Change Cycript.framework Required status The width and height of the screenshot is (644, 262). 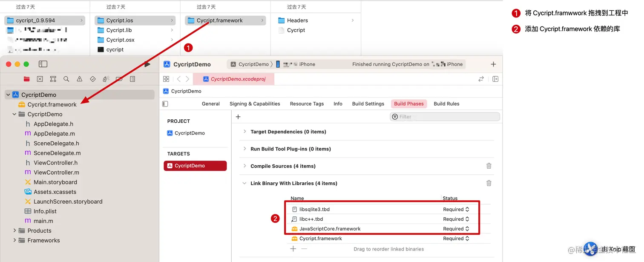point(456,239)
